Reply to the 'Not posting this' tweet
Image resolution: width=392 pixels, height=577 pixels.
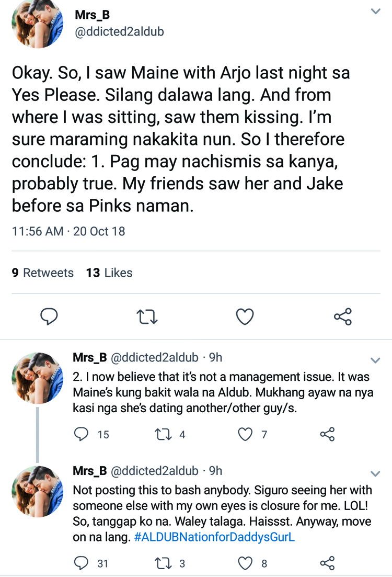point(82,563)
